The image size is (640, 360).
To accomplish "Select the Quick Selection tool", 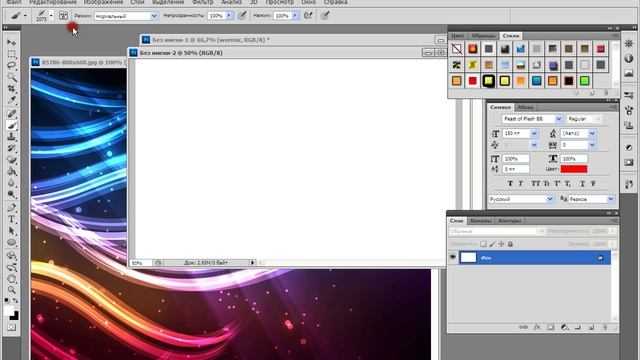I will point(11,77).
